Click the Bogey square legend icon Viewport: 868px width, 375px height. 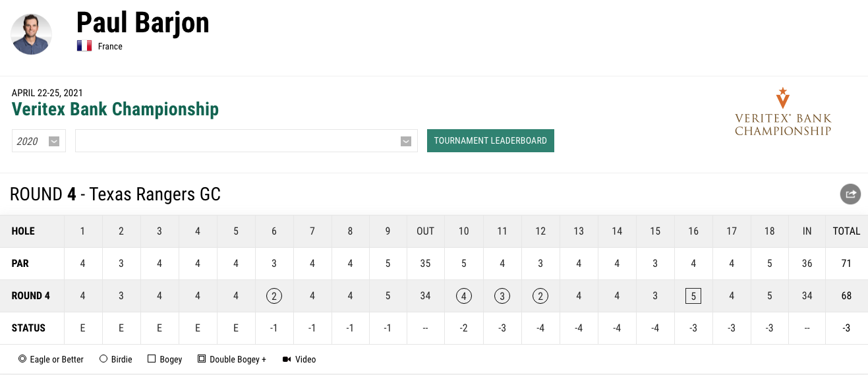[152, 359]
